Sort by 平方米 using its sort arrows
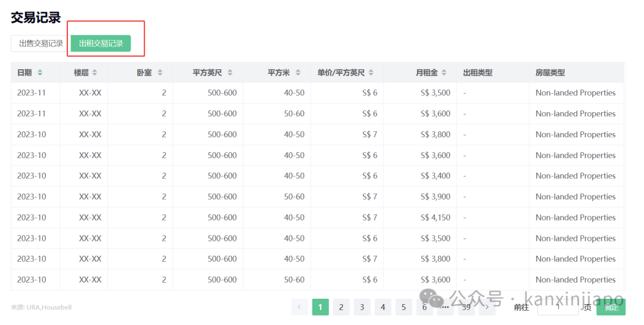 (x=298, y=73)
